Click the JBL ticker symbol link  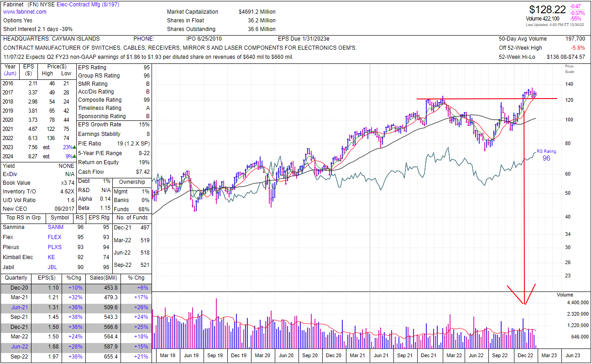52,267
